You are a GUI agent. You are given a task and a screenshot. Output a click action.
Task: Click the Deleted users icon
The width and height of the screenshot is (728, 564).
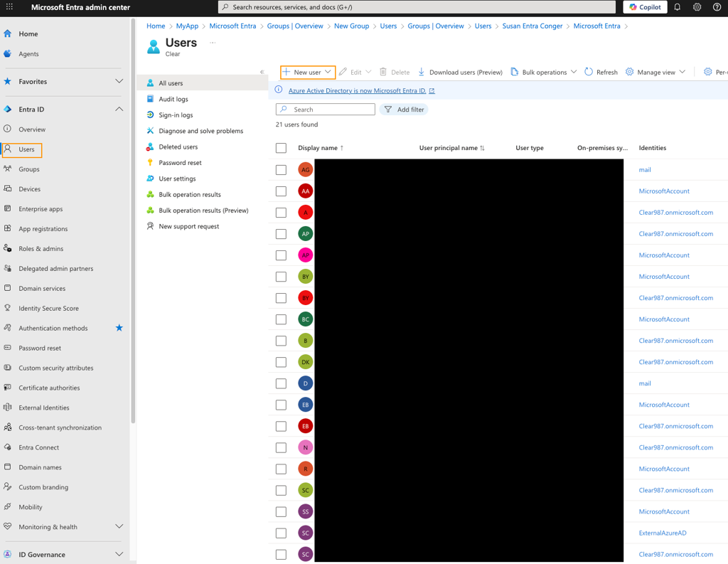[150, 147]
